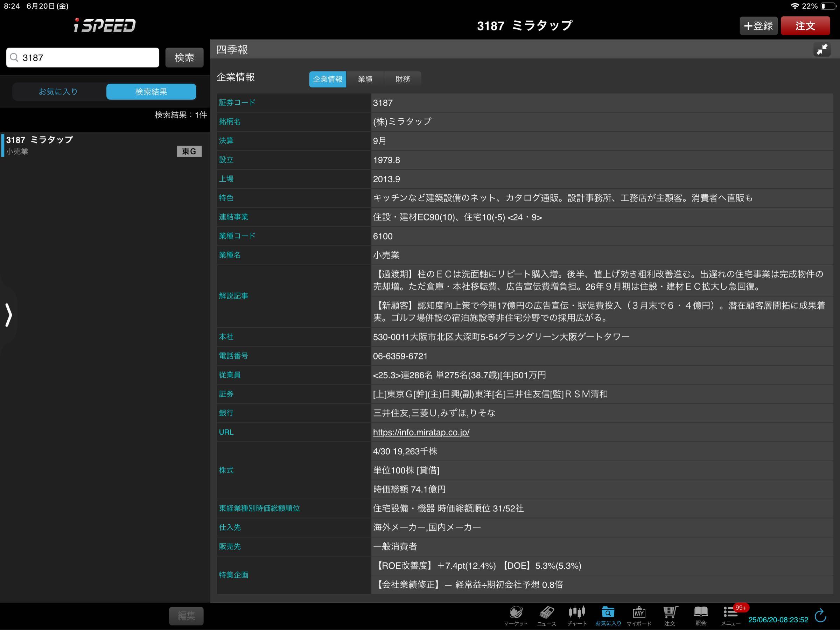Image resolution: width=840 pixels, height=630 pixels.
Task: Tap the search magnifier icon
Action: (x=14, y=57)
